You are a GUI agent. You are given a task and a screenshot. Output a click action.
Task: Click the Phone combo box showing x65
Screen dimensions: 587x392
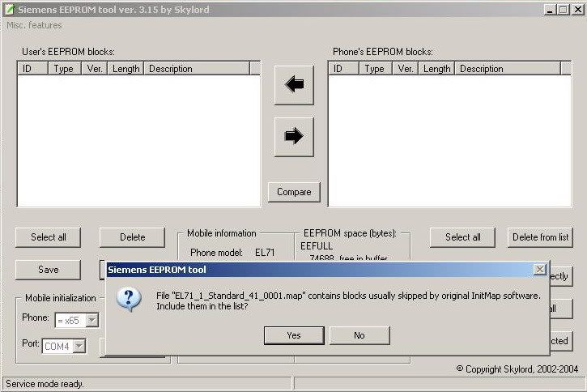77,321
